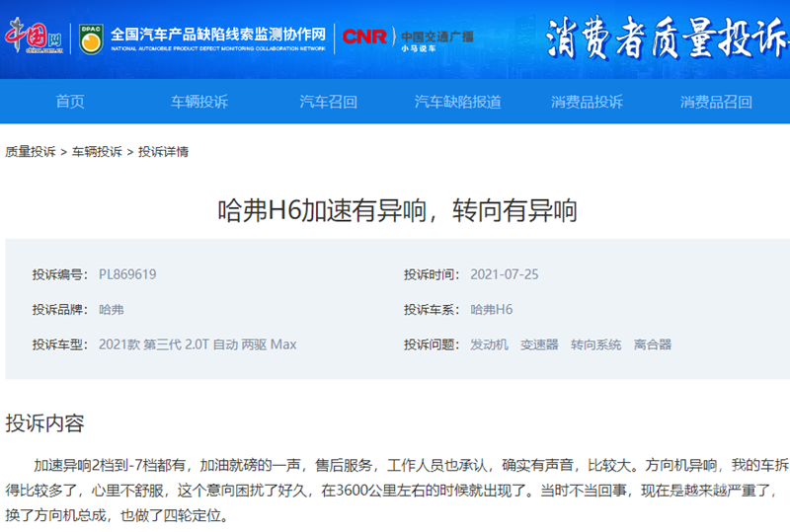Click the headline 哈弗H6加速有异响，转向有异响
Image resolution: width=790 pixels, height=532 pixels.
397,210
